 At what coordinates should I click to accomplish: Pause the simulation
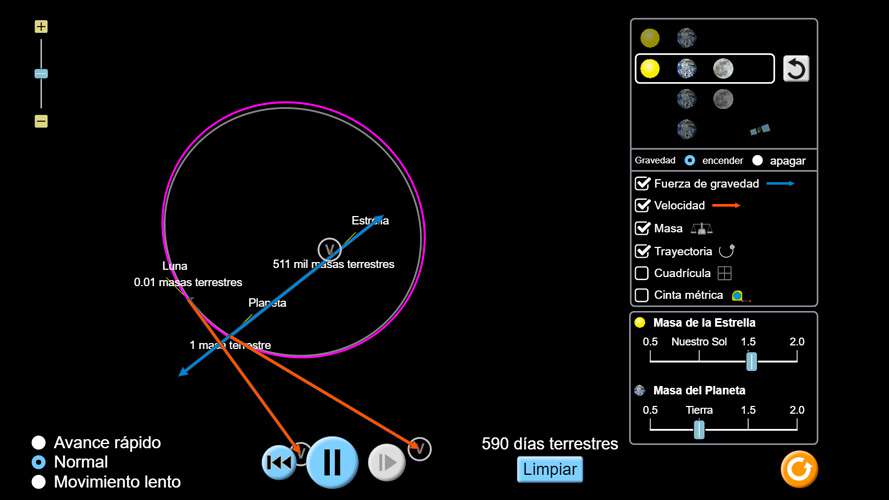(x=332, y=462)
